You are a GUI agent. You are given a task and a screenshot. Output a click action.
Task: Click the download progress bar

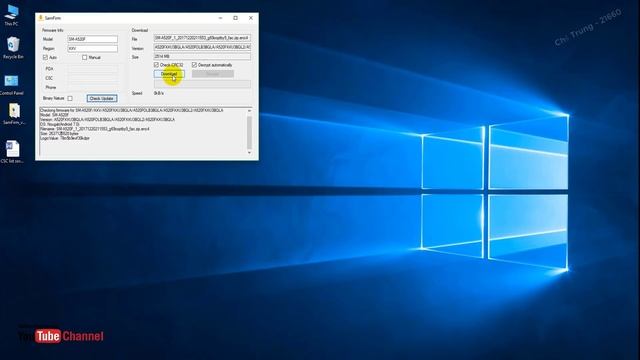202,84
